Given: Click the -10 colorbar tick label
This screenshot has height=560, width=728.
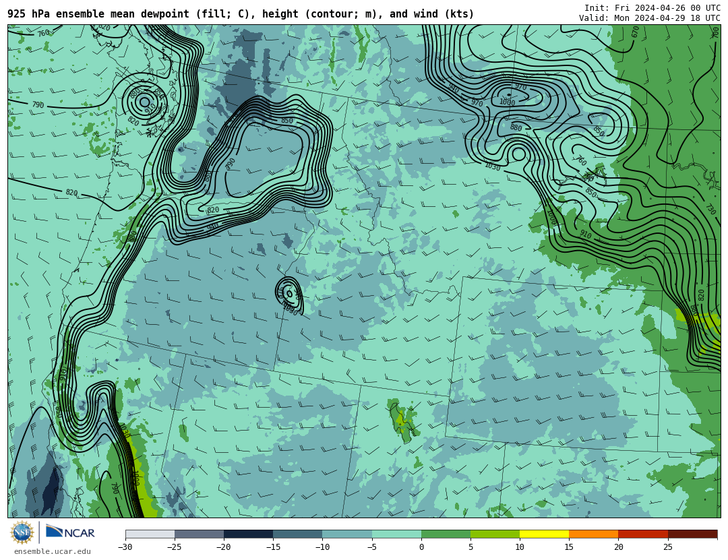Looking at the screenshot, I should coord(322,547).
